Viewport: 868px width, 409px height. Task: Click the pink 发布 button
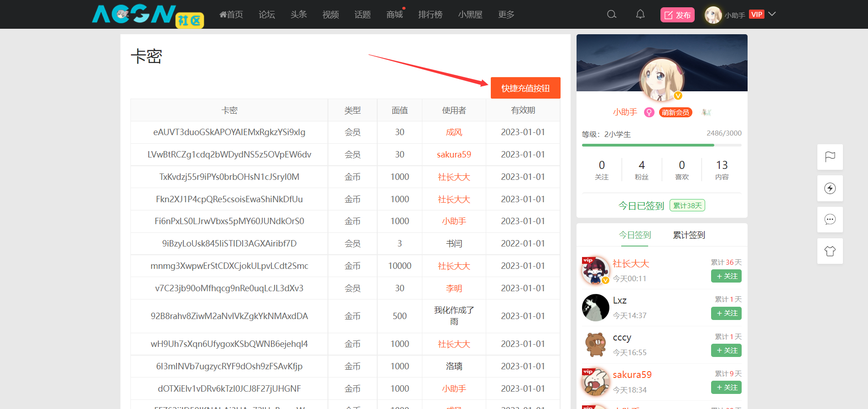(677, 15)
